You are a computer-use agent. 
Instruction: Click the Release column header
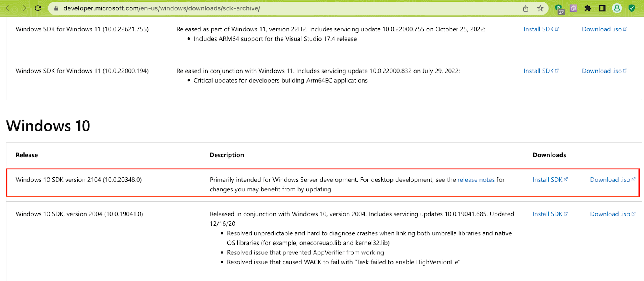[27, 155]
